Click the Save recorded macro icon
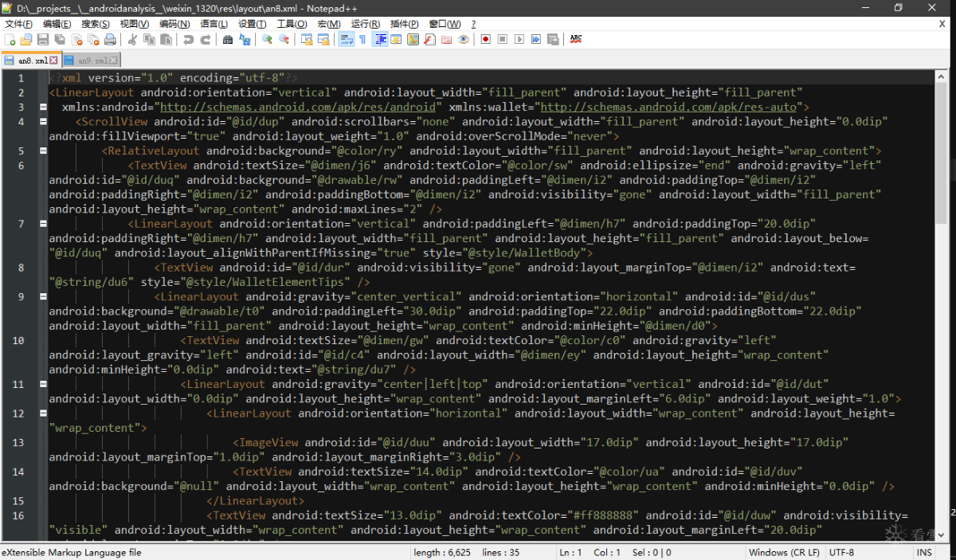The height and width of the screenshot is (560, 956). 552,39
